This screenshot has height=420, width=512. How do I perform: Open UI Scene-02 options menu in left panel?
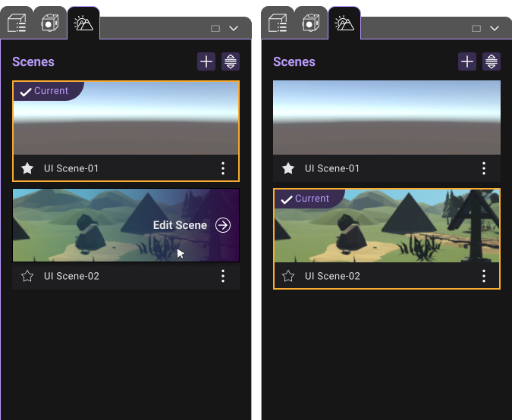223,276
